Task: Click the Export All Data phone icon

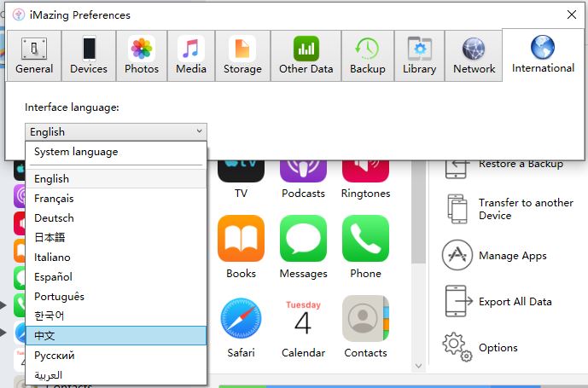Action: pos(458,301)
